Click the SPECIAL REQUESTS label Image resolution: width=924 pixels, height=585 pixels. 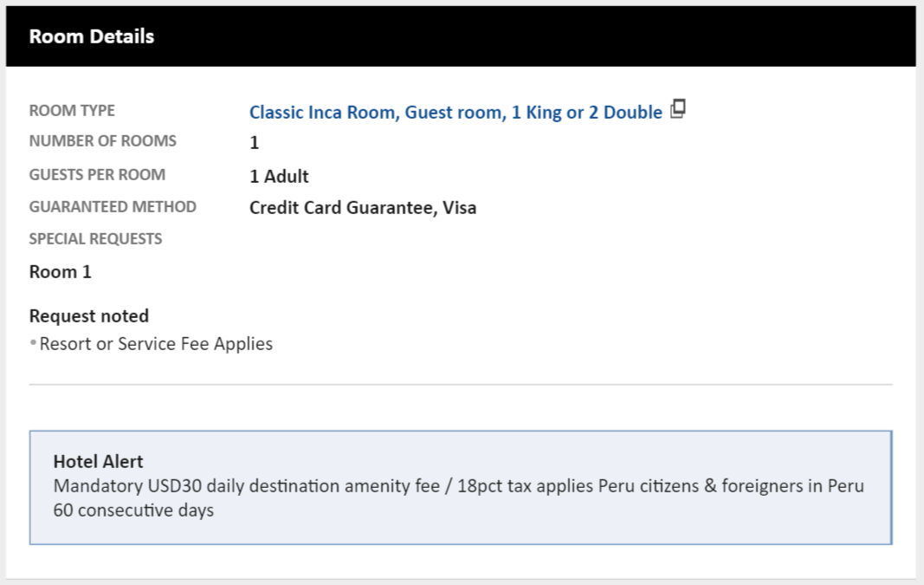point(95,239)
